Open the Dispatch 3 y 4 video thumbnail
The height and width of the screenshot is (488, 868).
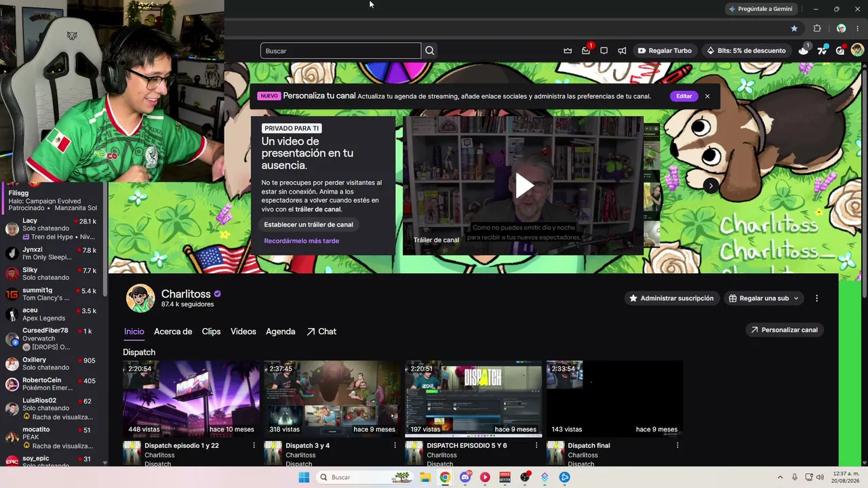coord(332,399)
